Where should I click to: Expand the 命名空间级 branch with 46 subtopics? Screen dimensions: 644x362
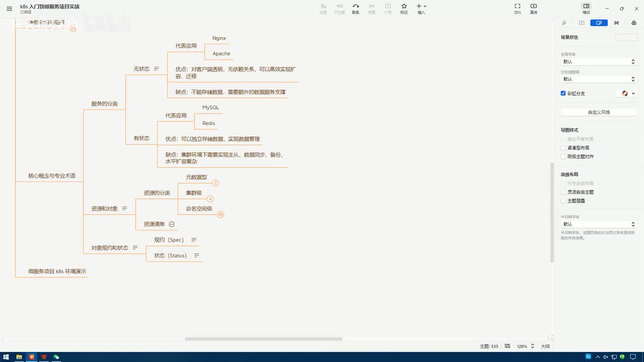(220, 215)
